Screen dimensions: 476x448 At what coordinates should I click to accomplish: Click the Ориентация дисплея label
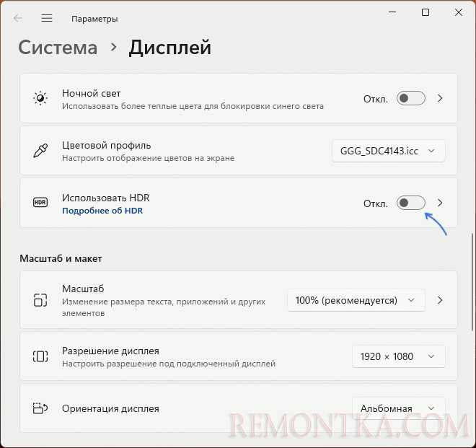110,408
